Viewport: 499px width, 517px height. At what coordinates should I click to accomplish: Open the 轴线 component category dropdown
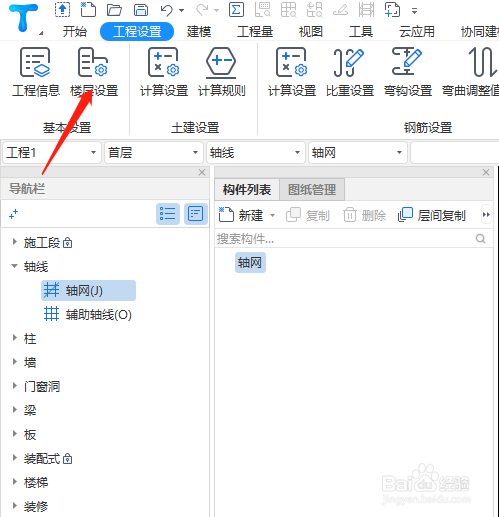click(x=256, y=153)
